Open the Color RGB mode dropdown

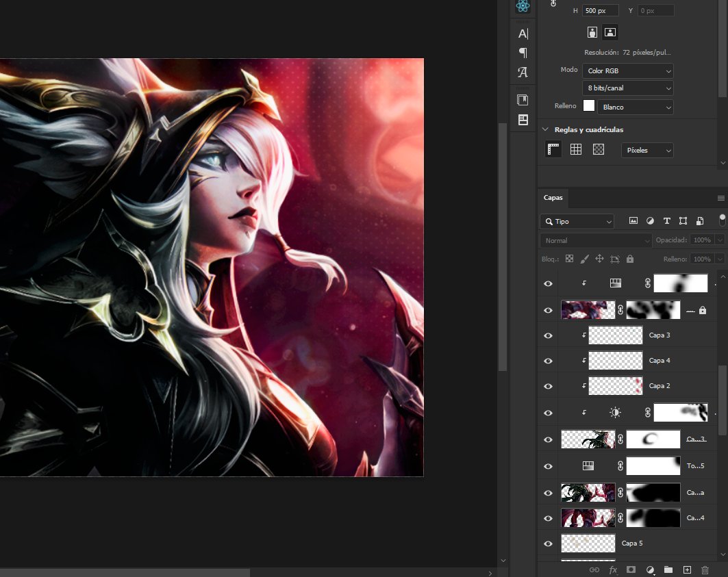click(x=628, y=70)
